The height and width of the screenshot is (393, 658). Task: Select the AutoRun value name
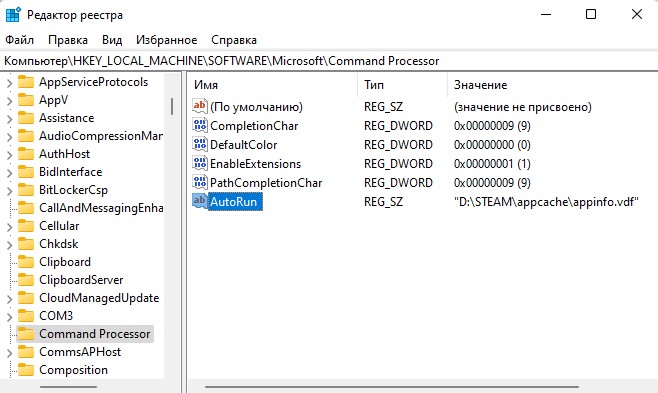[235, 202]
